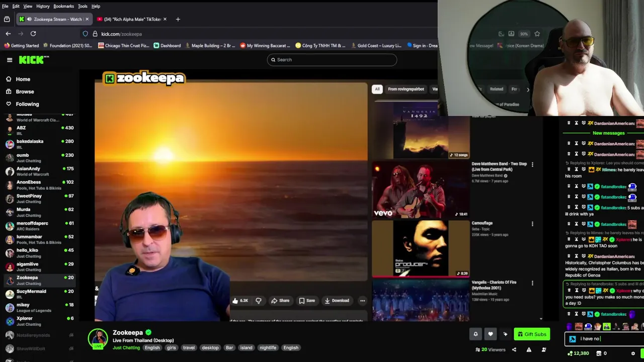Open the SucyMermaid channel in sidebar
Viewport: 644px width, 362px height.
click(x=39, y=294)
